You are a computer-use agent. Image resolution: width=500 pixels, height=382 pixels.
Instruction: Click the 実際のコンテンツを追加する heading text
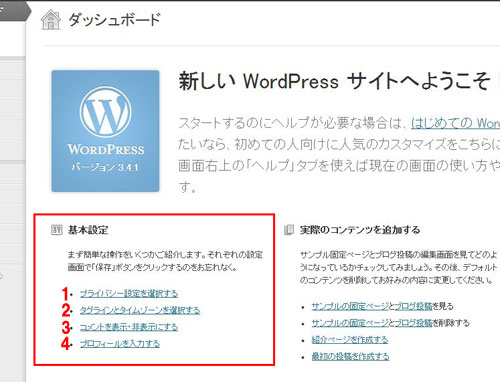[x=360, y=230]
